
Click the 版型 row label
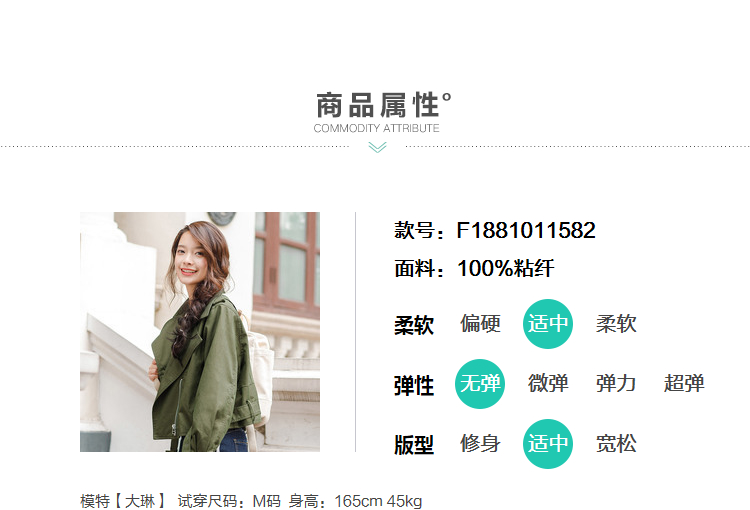(414, 445)
